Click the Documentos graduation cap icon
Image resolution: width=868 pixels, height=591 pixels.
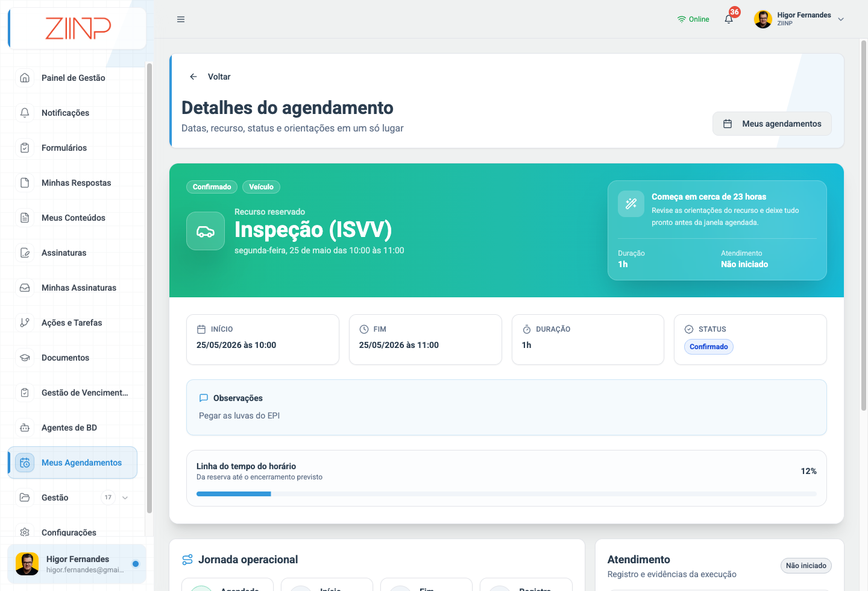[x=25, y=358]
